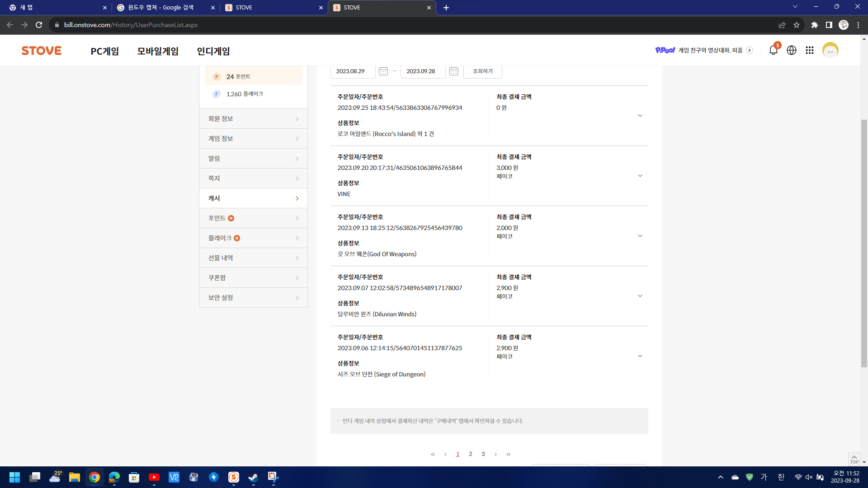Open File Explorer from the taskbar
Image resolution: width=868 pixels, height=488 pixels.
point(75,477)
